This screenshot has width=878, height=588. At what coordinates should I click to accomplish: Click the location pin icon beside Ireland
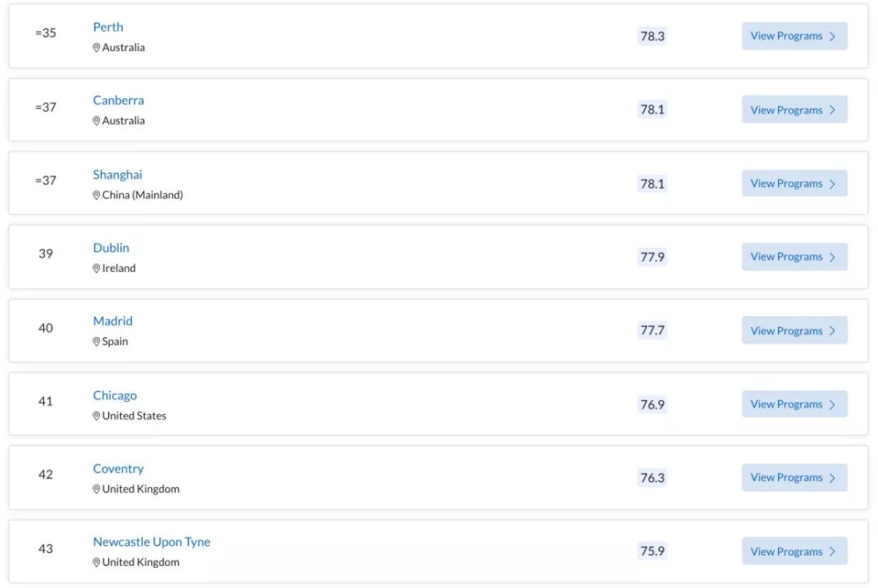pos(97,269)
